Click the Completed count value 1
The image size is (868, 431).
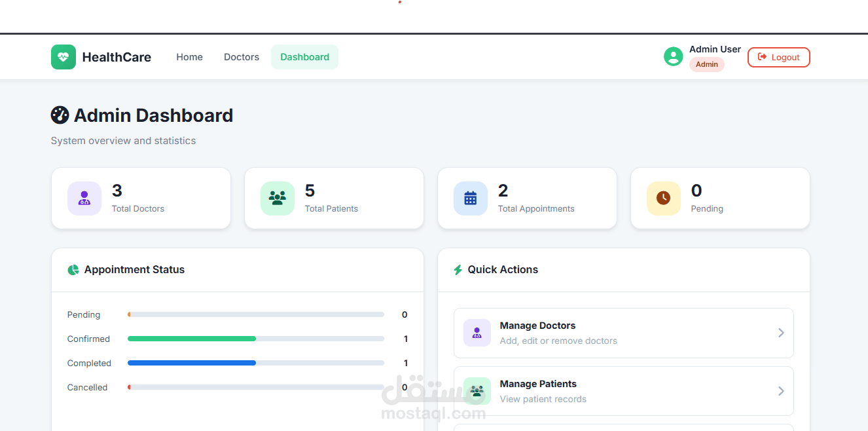pyautogui.click(x=406, y=364)
